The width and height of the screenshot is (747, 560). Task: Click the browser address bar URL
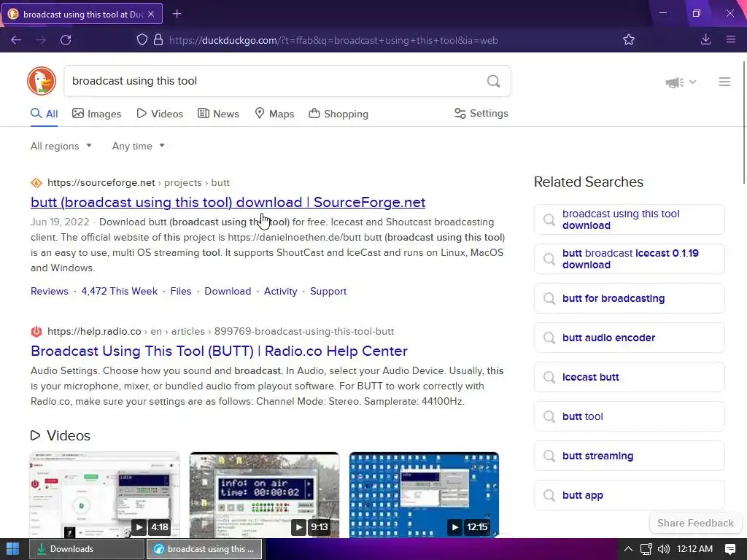(x=333, y=41)
